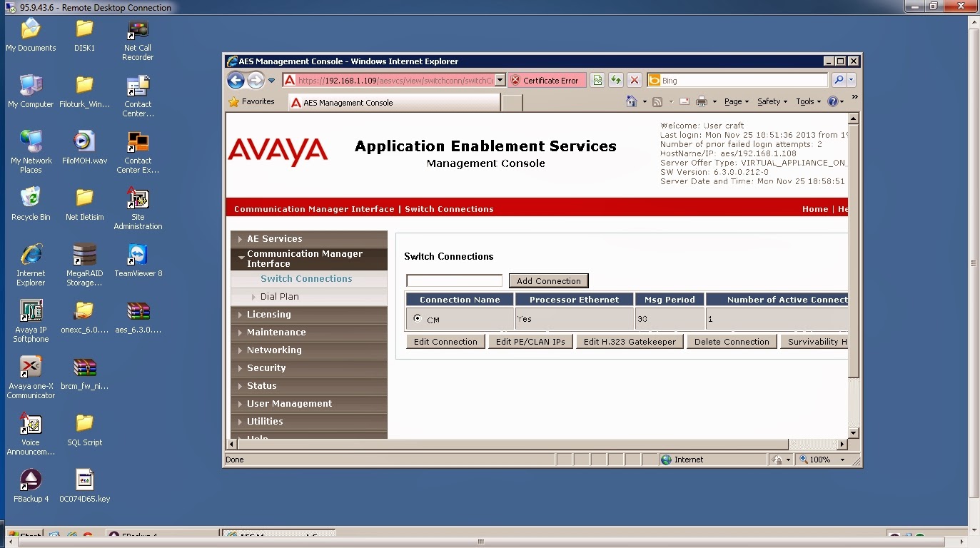Refresh the page with green arrows icon

(615, 81)
